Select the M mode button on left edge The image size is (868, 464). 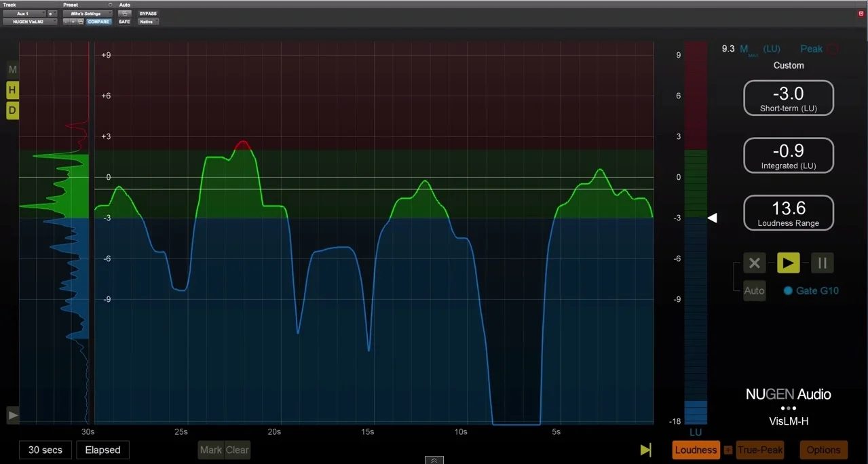point(12,69)
